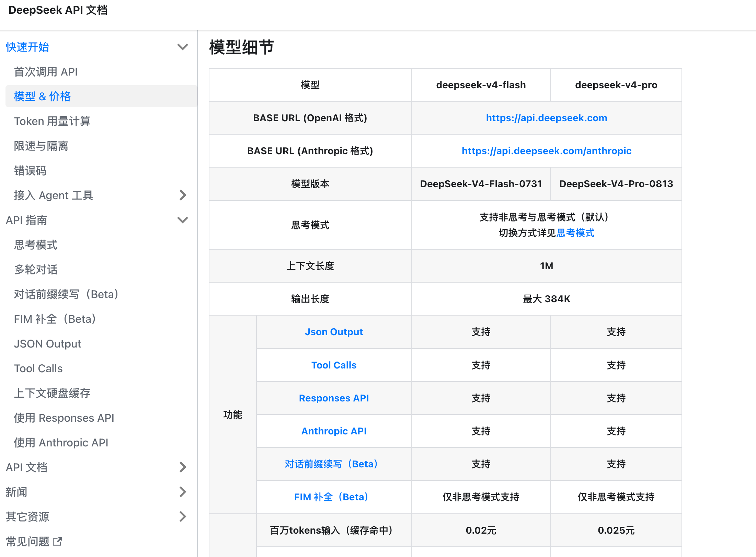
Task: Click the 0.02元 price cell
Action: (481, 530)
